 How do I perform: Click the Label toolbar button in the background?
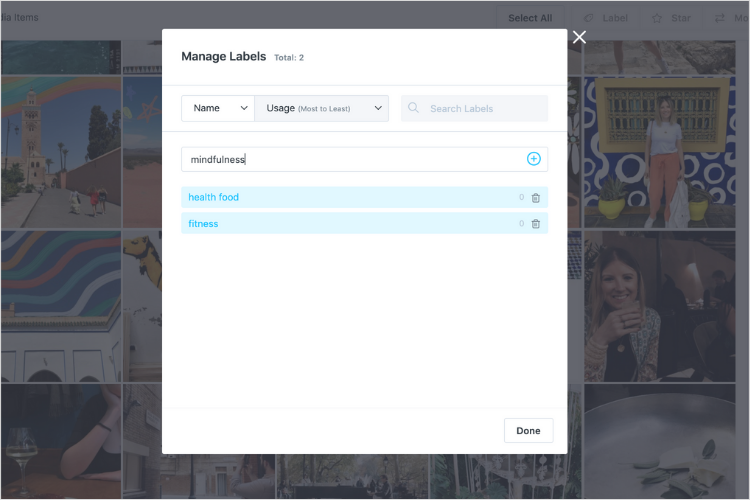click(x=606, y=18)
